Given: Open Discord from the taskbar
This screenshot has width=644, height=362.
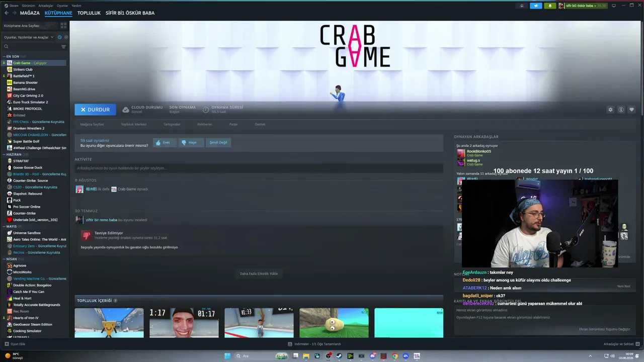Looking at the screenshot, I should [x=373, y=356].
